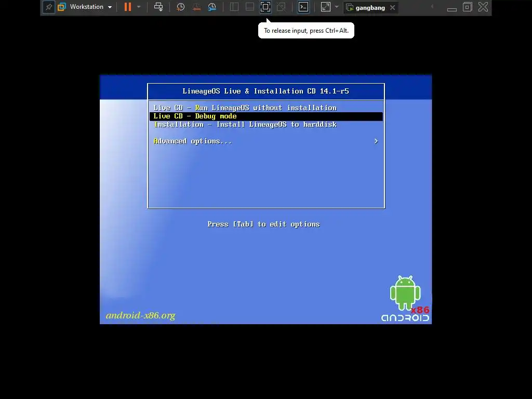Open power options dropdown beside pause button
Image resolution: width=532 pixels, height=399 pixels.
pos(139,7)
